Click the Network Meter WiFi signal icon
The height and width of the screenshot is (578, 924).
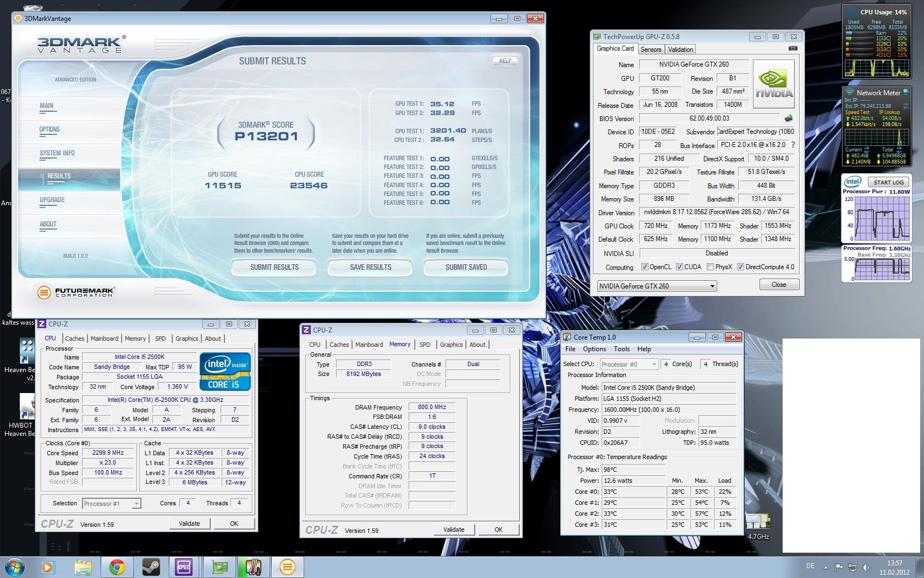(x=850, y=92)
